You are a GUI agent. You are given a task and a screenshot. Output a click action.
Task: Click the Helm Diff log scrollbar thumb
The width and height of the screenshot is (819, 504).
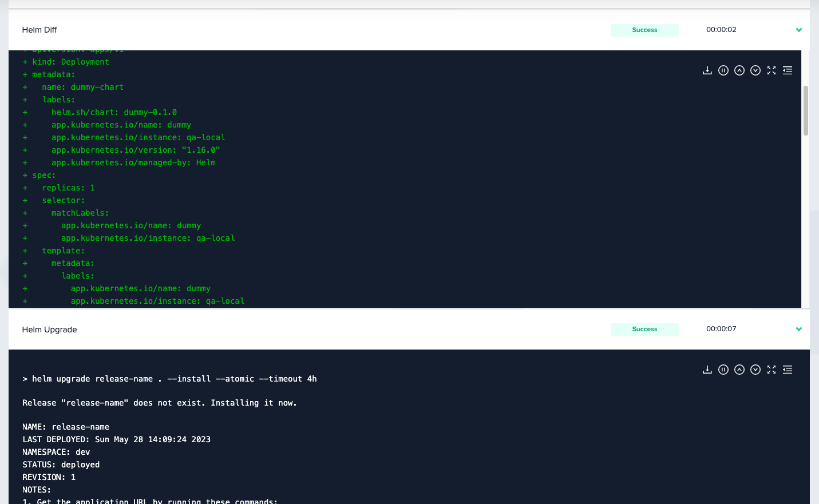[806, 110]
